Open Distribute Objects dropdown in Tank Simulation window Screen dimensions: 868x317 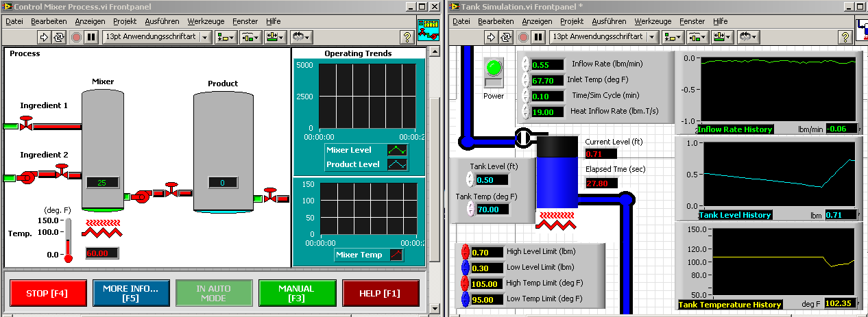click(x=698, y=37)
